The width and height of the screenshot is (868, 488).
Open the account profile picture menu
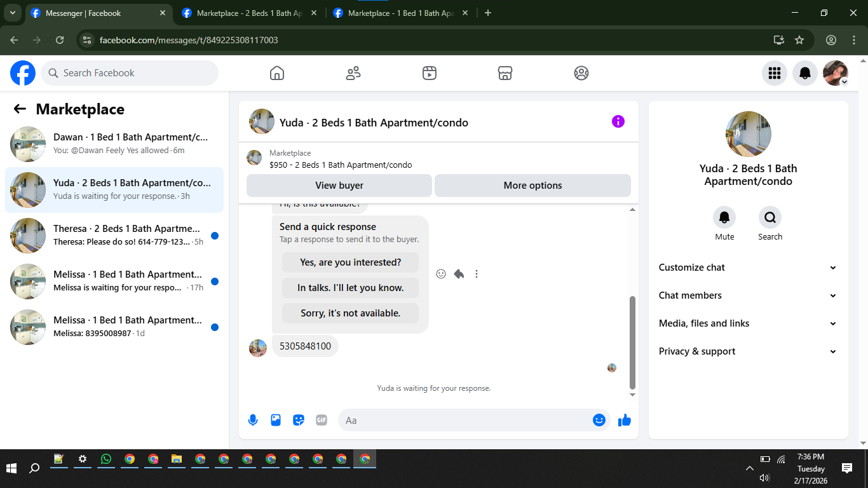click(x=836, y=73)
